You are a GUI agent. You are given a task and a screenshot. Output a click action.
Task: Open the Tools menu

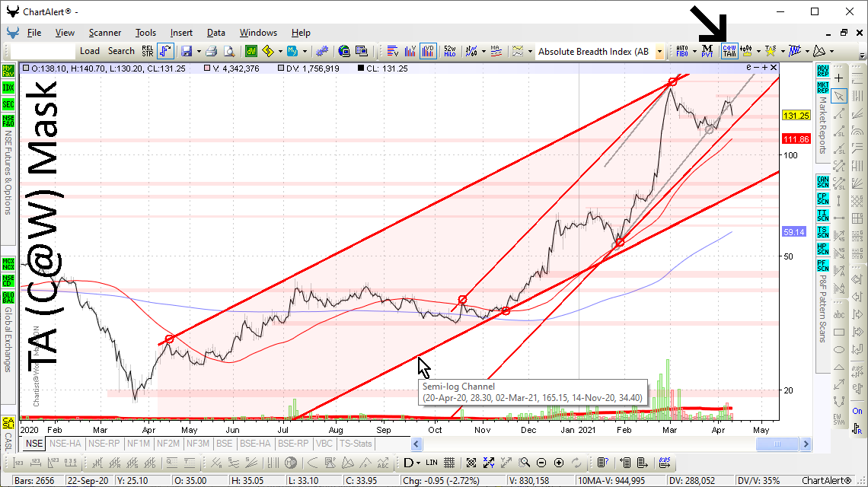pos(145,33)
